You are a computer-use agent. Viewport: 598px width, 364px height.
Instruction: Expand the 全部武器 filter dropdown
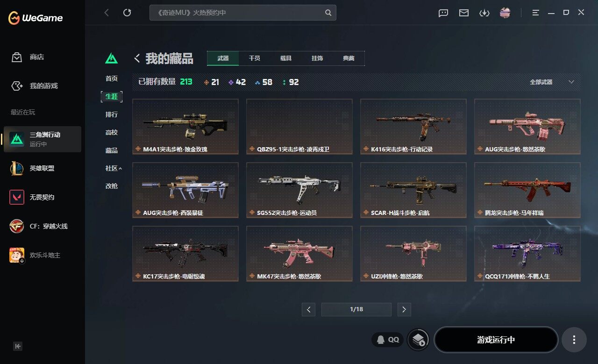coord(551,82)
